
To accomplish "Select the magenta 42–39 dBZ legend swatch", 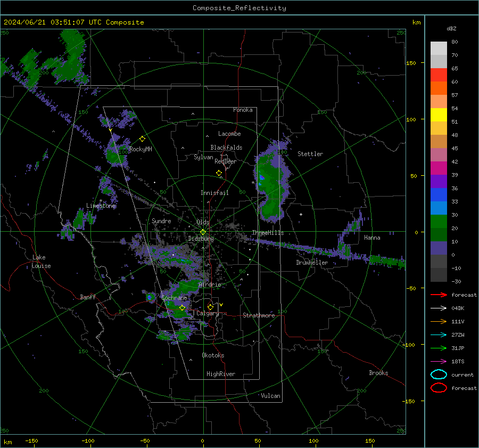I will pyautogui.click(x=439, y=168).
